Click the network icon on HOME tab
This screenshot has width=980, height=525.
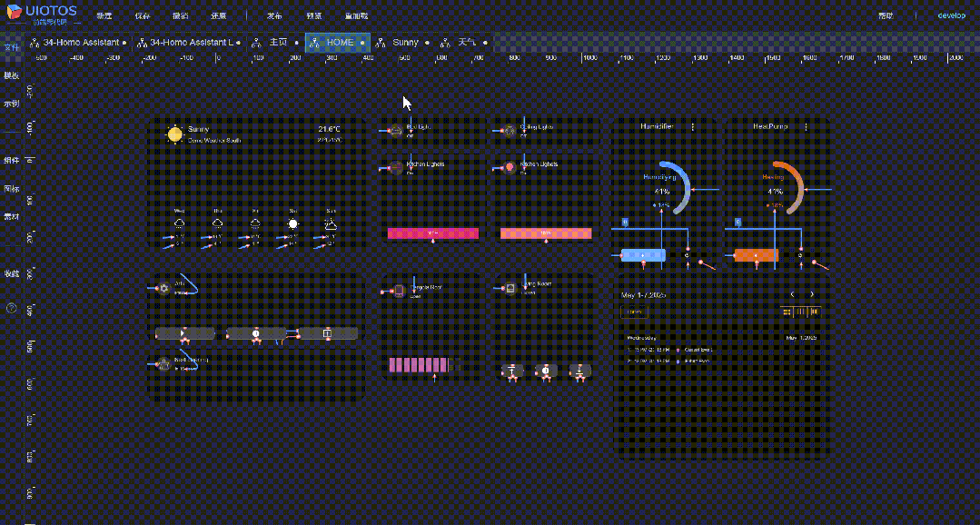[x=315, y=43]
